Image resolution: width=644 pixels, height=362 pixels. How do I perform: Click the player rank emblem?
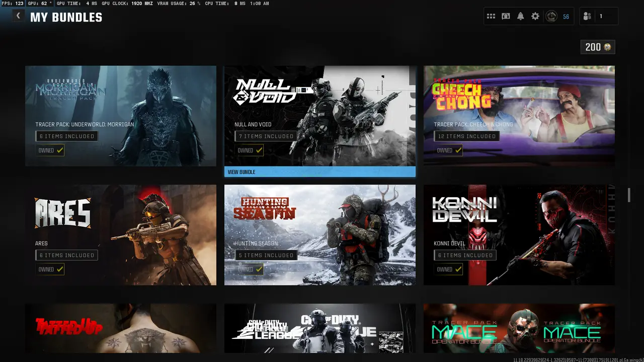551,17
